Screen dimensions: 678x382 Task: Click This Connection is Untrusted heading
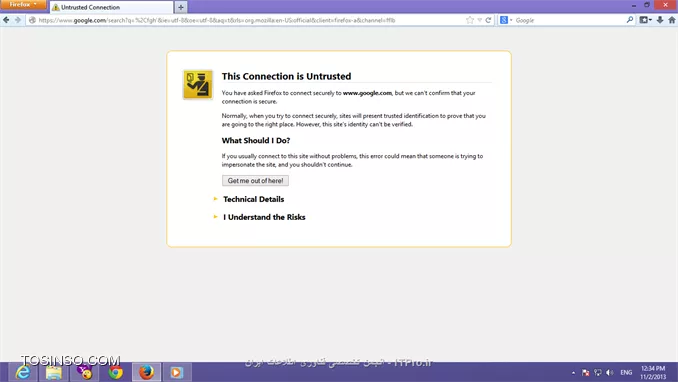coord(286,76)
